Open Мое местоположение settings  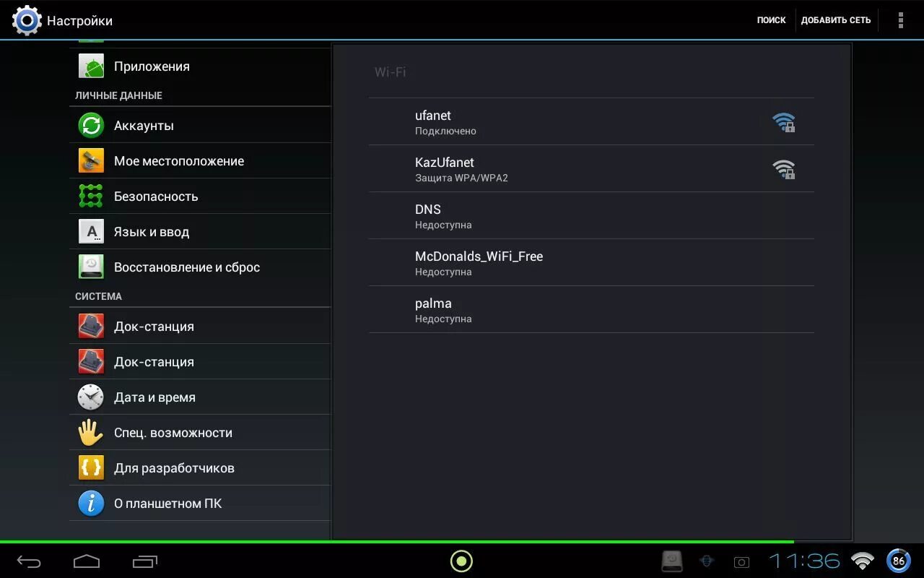(x=200, y=160)
